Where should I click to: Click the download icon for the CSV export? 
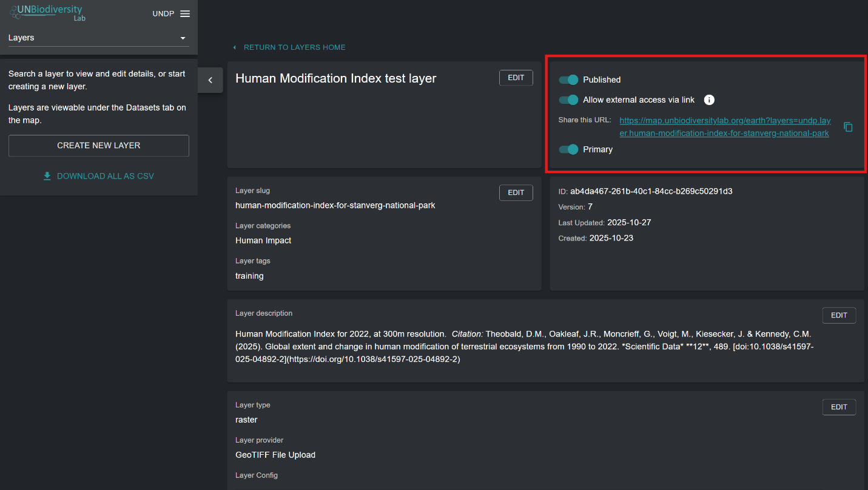pos(47,176)
